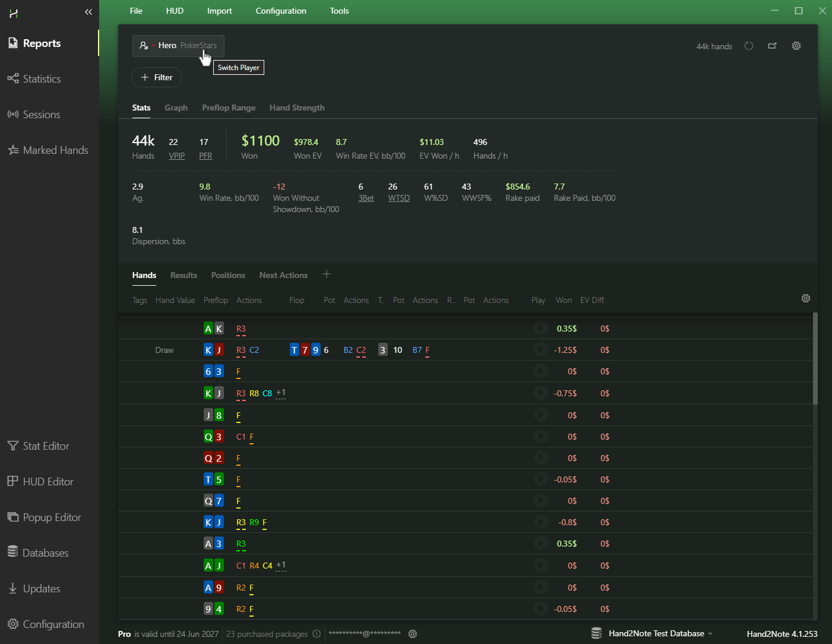Click the $854.6 Rake paid value
The height and width of the screenshot is (644, 832).
coord(518,187)
